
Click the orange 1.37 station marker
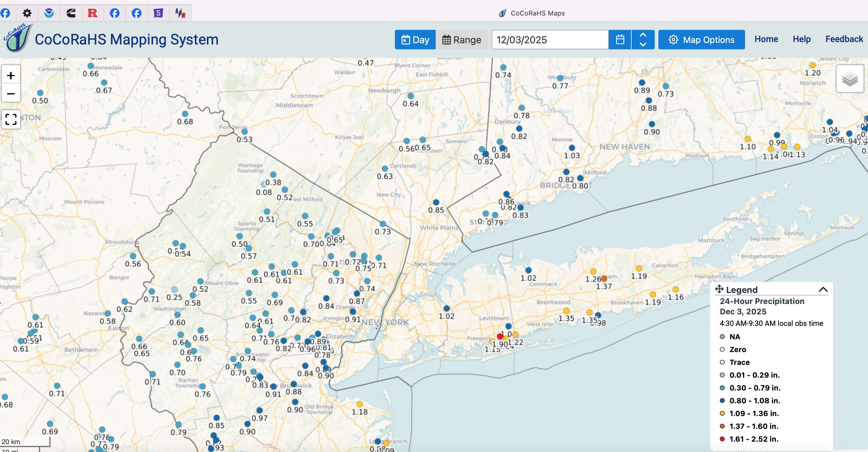click(x=604, y=279)
